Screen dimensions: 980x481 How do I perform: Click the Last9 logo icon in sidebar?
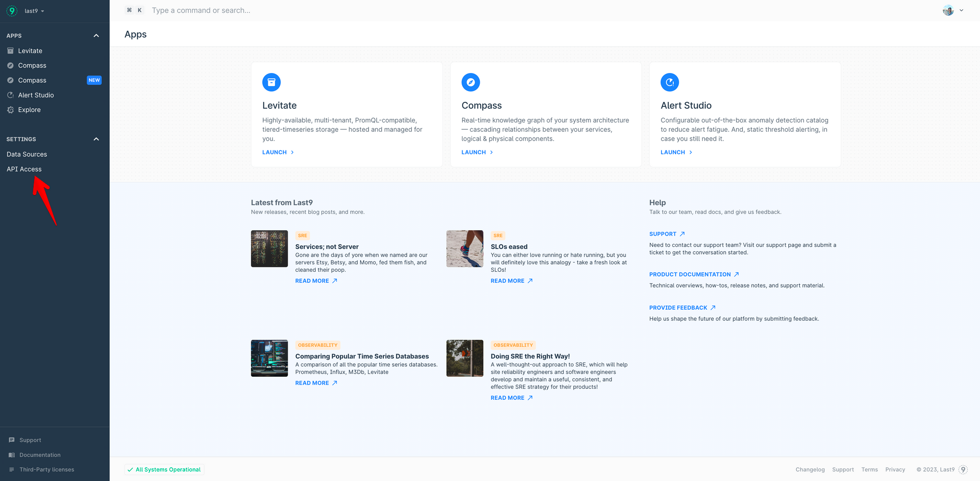(12, 11)
